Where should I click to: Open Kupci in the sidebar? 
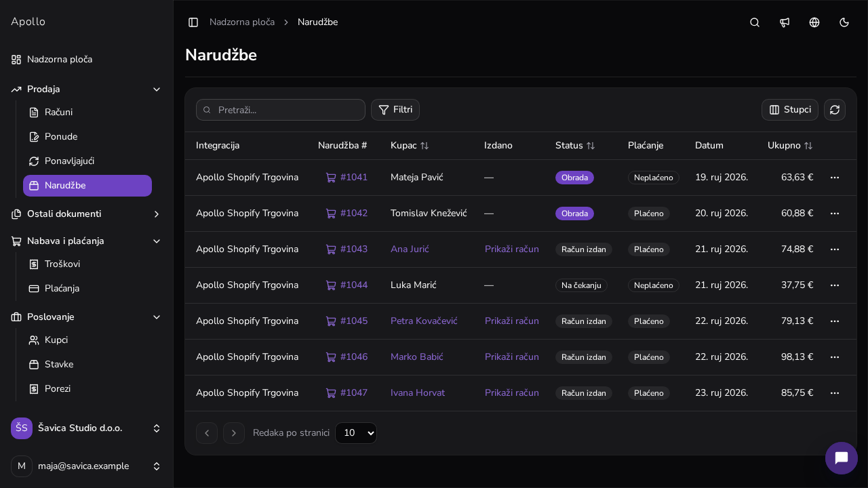coord(87,340)
